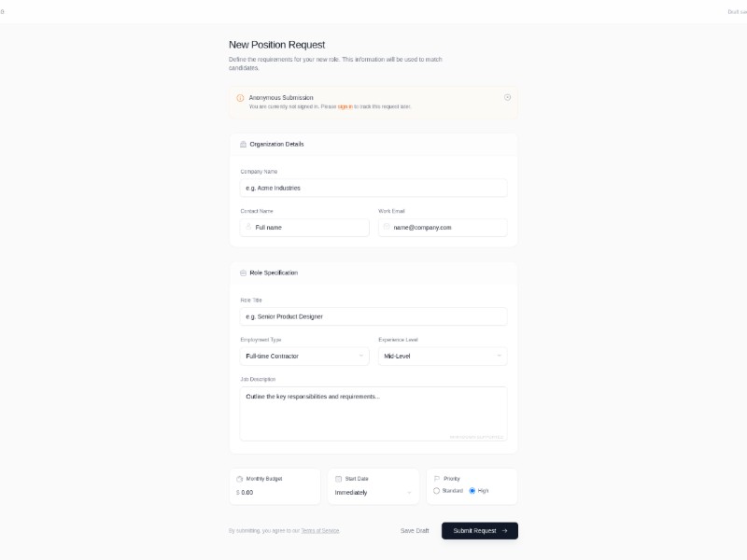Submit the request with Submit Request button

click(x=480, y=531)
